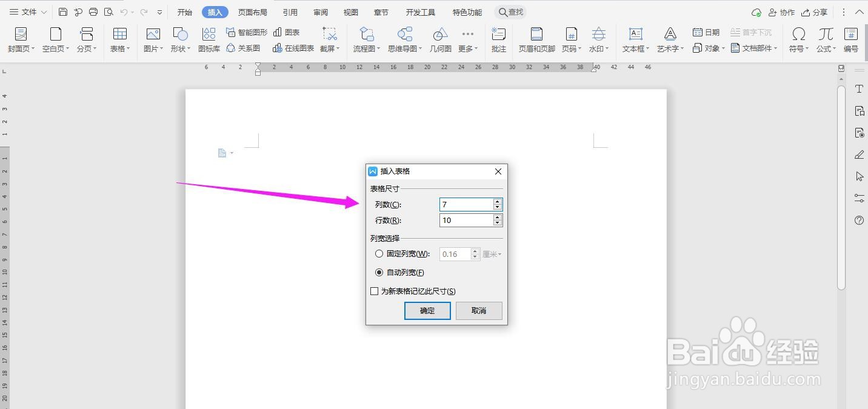Select fixed column width (固定列宽) radio
The height and width of the screenshot is (409, 868).
point(379,254)
